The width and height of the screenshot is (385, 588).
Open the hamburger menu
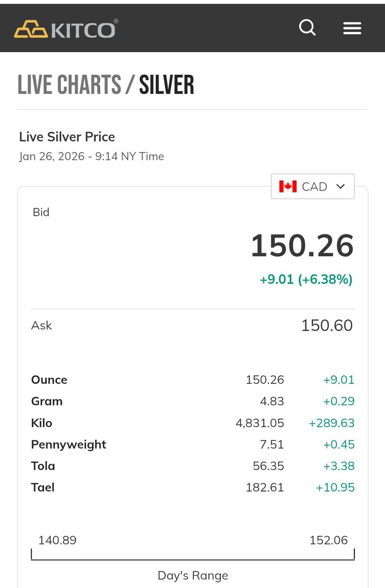(352, 28)
